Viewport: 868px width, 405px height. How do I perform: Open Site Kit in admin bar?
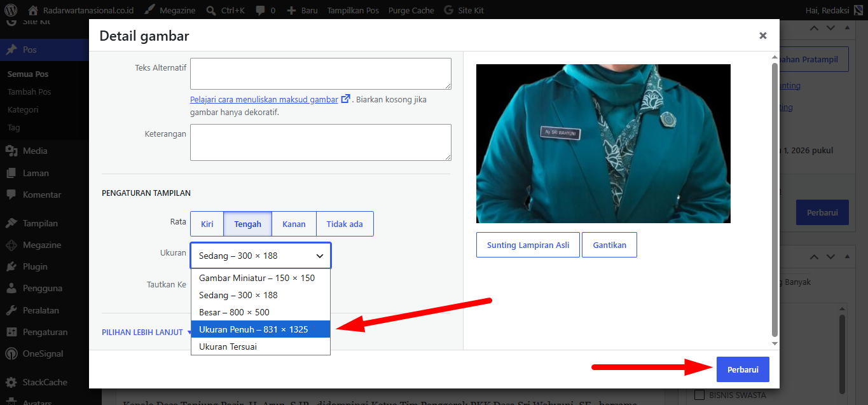tap(464, 10)
